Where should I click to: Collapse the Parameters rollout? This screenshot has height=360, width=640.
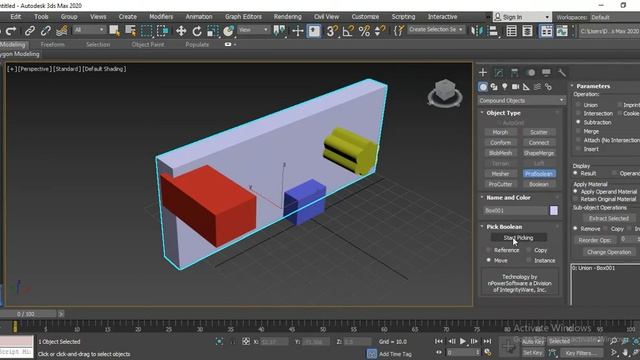(x=572, y=86)
